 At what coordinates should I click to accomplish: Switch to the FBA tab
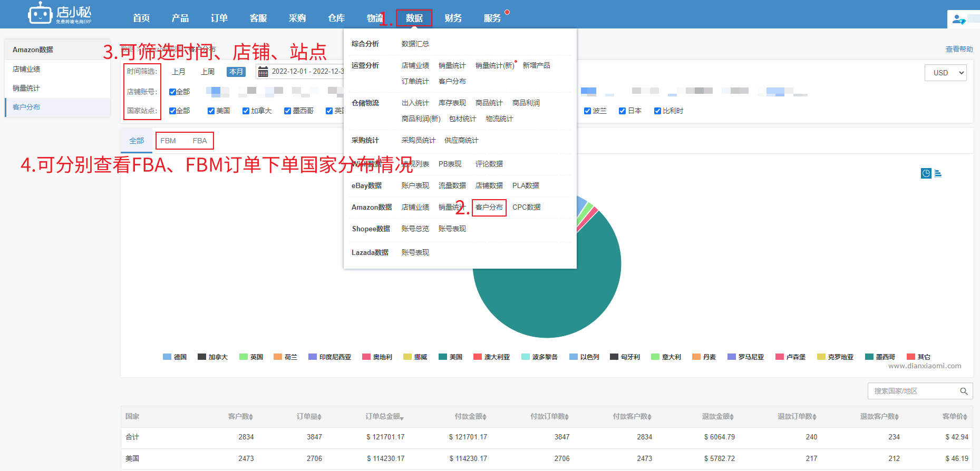coord(200,141)
